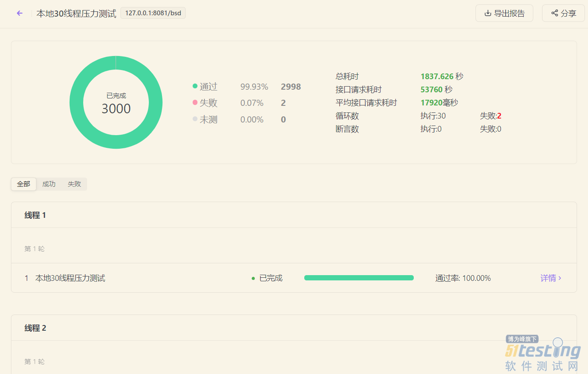Switch to the 成功 filter tab

(x=49, y=184)
